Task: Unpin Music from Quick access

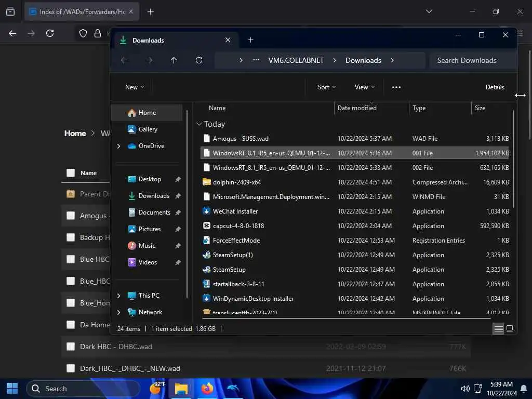Action: 178,246
